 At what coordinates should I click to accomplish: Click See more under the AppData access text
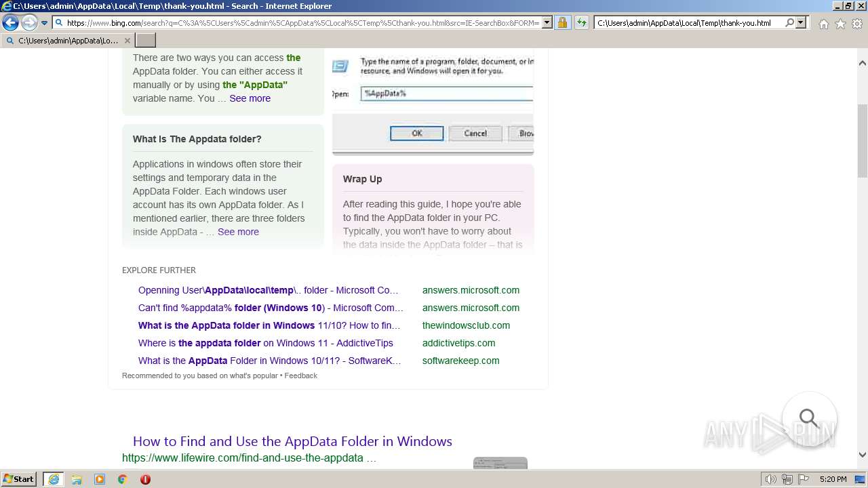(250, 98)
